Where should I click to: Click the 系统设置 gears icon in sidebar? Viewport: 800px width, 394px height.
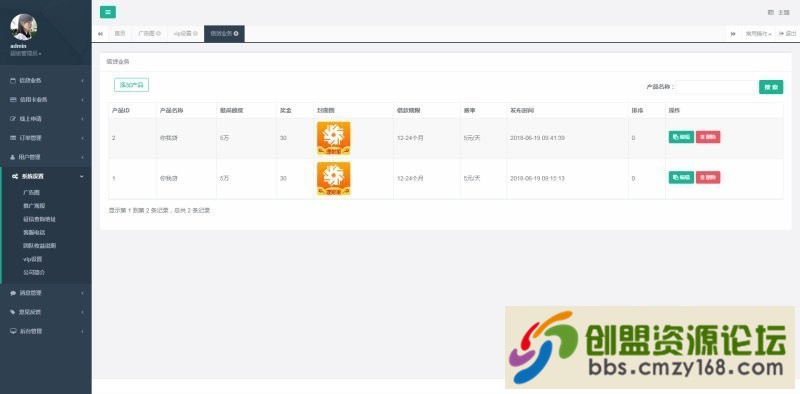point(15,176)
